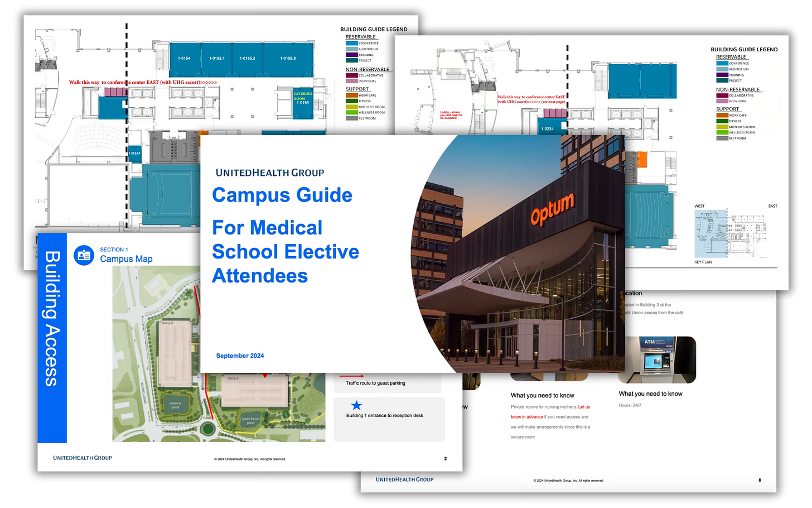Click 'Building 1 entrance to reception desk' caption
Viewport: 812px width, 508px height.
(x=385, y=415)
